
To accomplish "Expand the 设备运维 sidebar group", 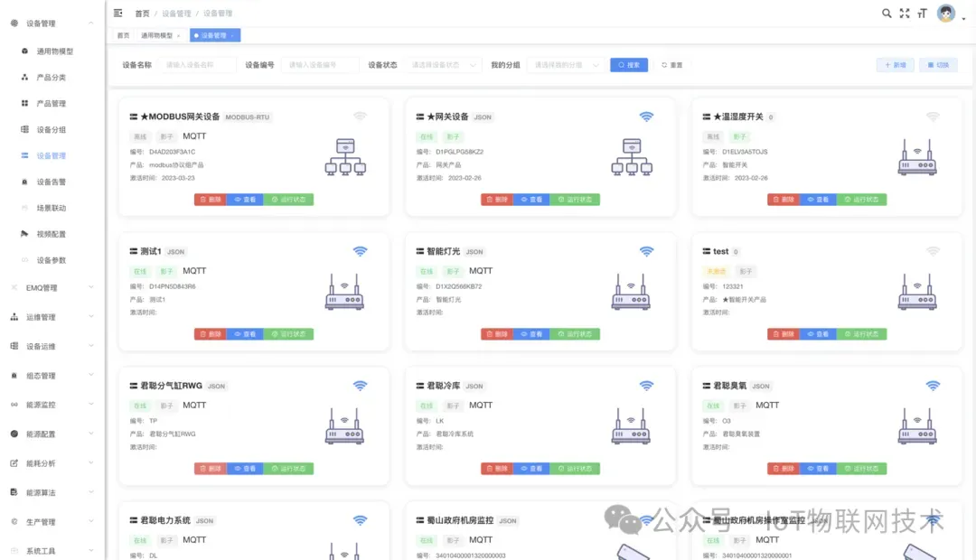I will tap(52, 346).
